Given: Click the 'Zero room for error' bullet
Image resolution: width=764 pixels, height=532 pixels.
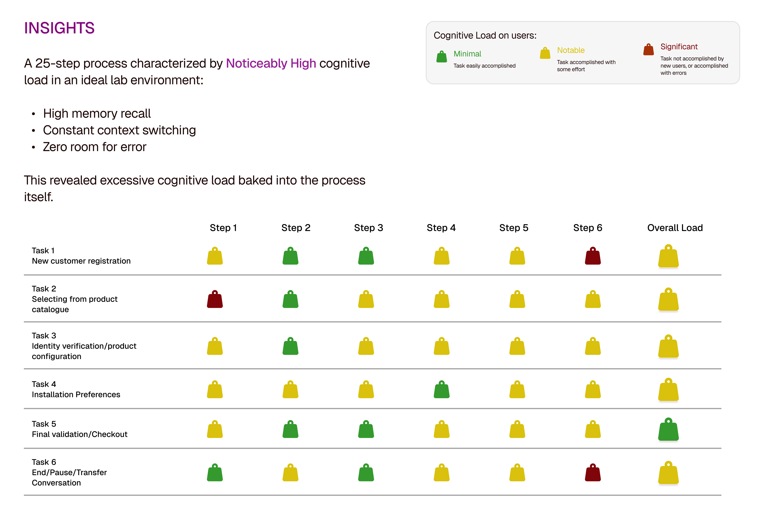Looking at the screenshot, I should point(95,147).
